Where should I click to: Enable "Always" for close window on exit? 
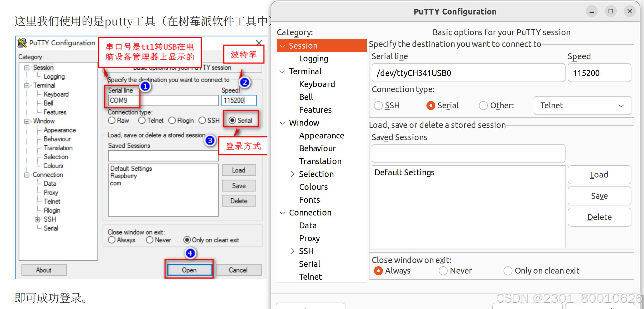tap(378, 270)
